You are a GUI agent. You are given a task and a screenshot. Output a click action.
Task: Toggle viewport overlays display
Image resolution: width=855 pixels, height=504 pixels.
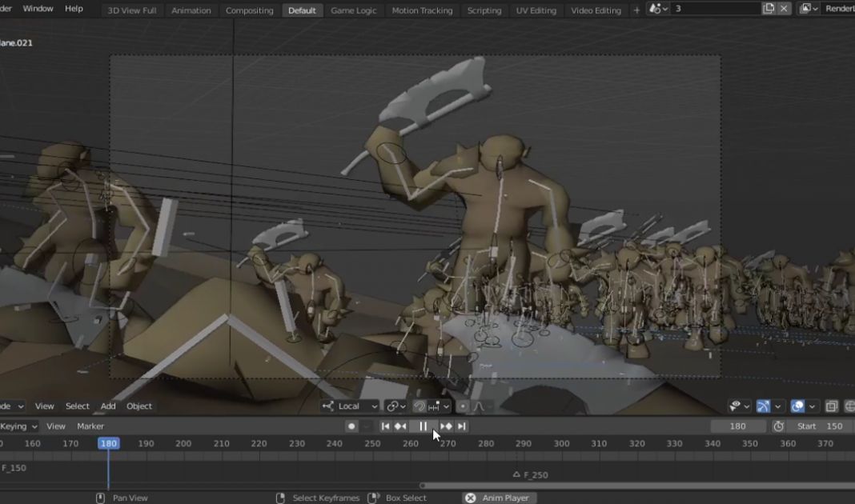click(797, 406)
